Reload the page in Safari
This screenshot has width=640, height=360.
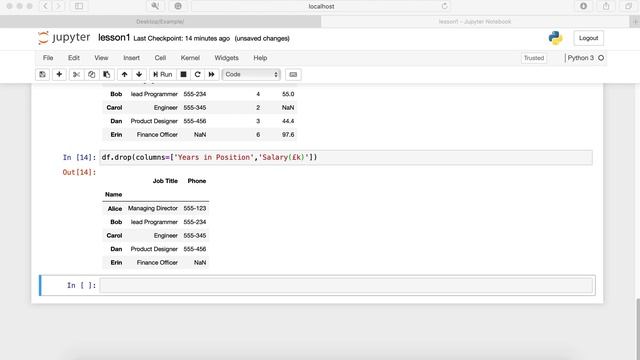[x=444, y=6]
